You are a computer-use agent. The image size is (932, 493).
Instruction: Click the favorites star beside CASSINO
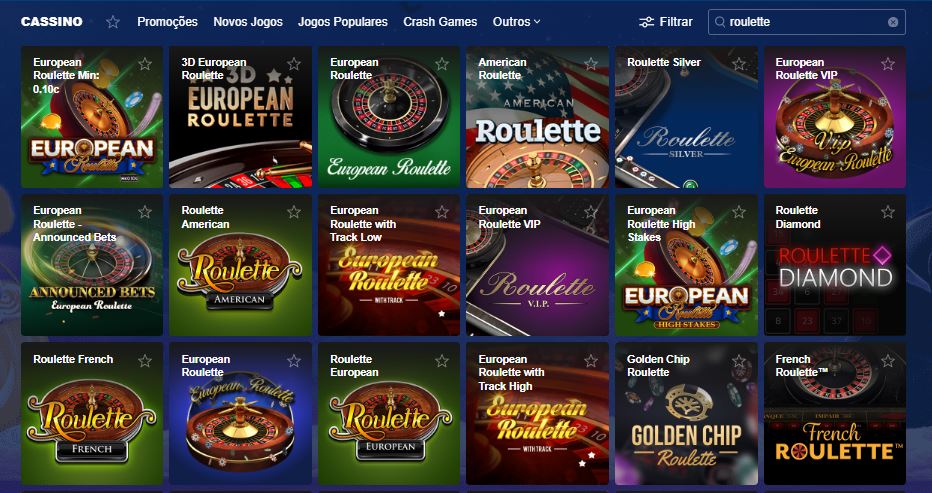click(113, 22)
